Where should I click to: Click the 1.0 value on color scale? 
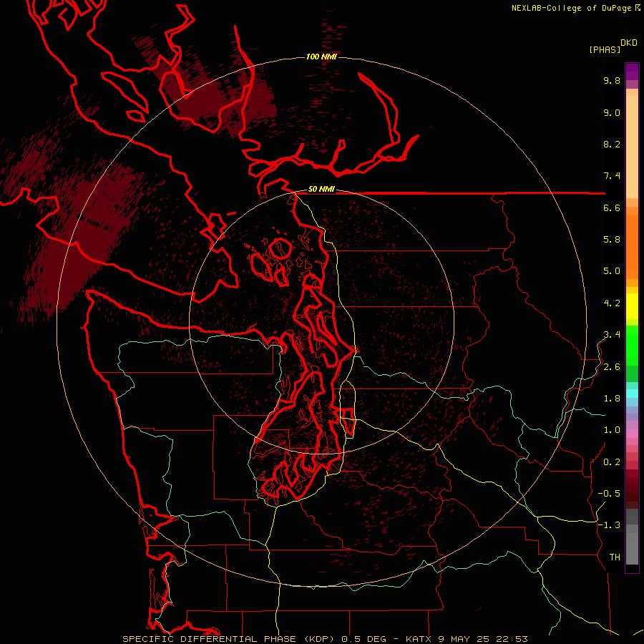click(612, 430)
